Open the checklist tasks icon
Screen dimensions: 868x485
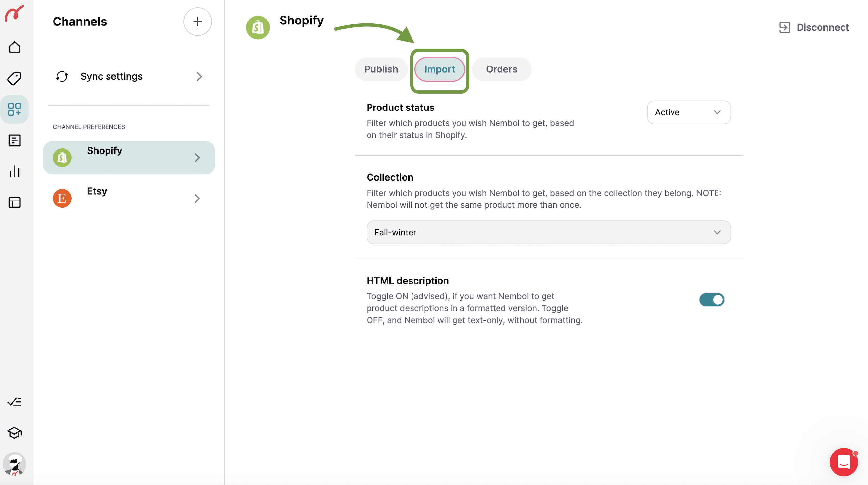coord(14,402)
